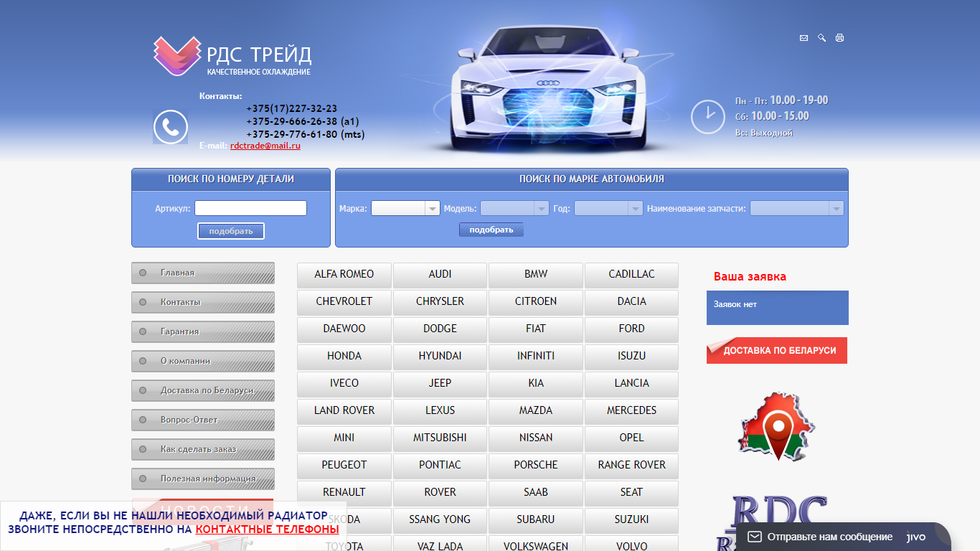This screenshot has height=551, width=980.
Task: Select the RANGE ROVER brand button
Action: (x=631, y=466)
